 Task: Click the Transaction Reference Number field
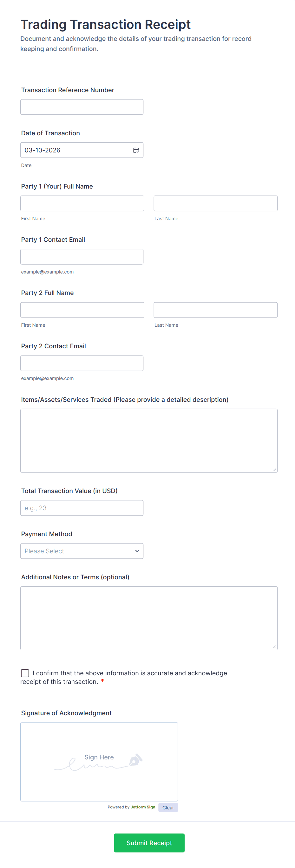[82, 107]
